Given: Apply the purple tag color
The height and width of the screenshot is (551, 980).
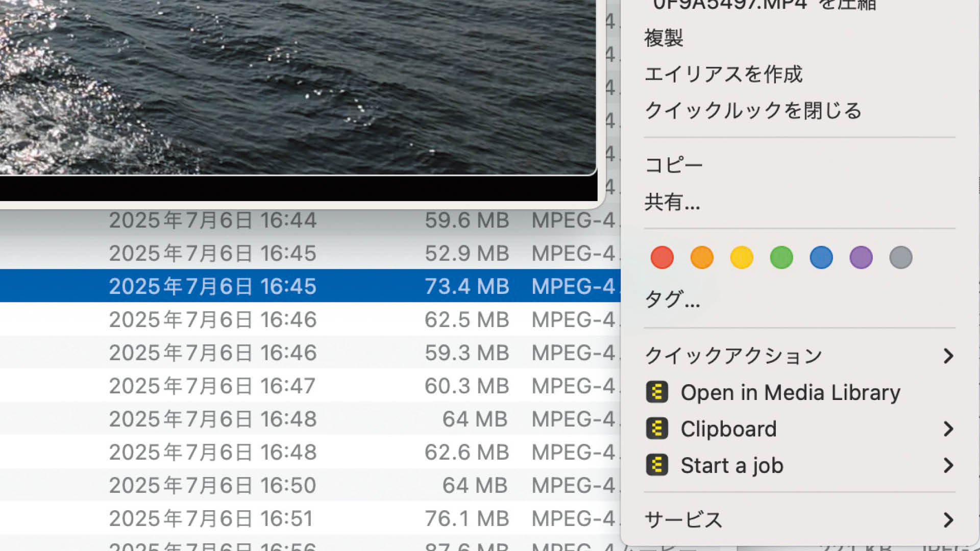Looking at the screenshot, I should point(861,257).
